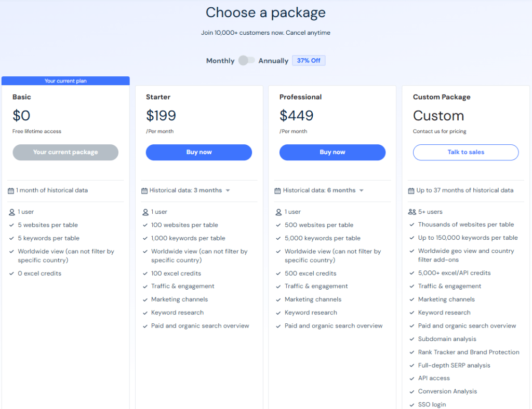Click the single-user icon in the Professional plan
The height and width of the screenshot is (409, 532).
(x=278, y=212)
